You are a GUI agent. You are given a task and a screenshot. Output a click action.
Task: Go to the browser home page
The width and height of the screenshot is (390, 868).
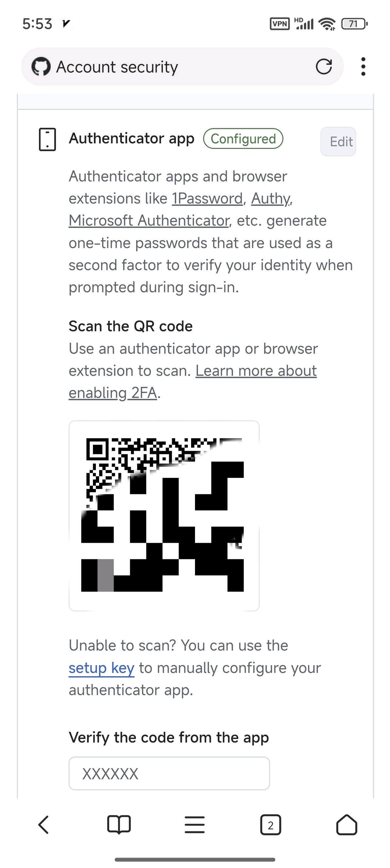coord(346,825)
